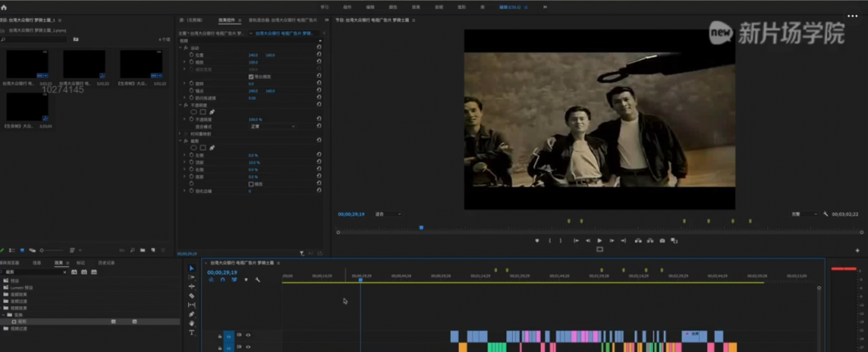Viewport: 868px width, 352px height.
Task: Play the sequence in Program monitor
Action: (x=600, y=241)
